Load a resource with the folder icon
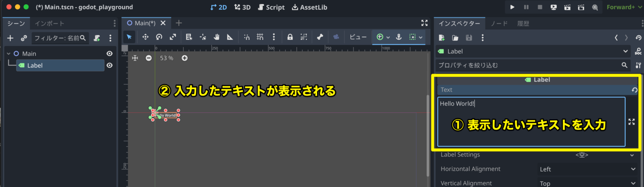 (x=455, y=38)
